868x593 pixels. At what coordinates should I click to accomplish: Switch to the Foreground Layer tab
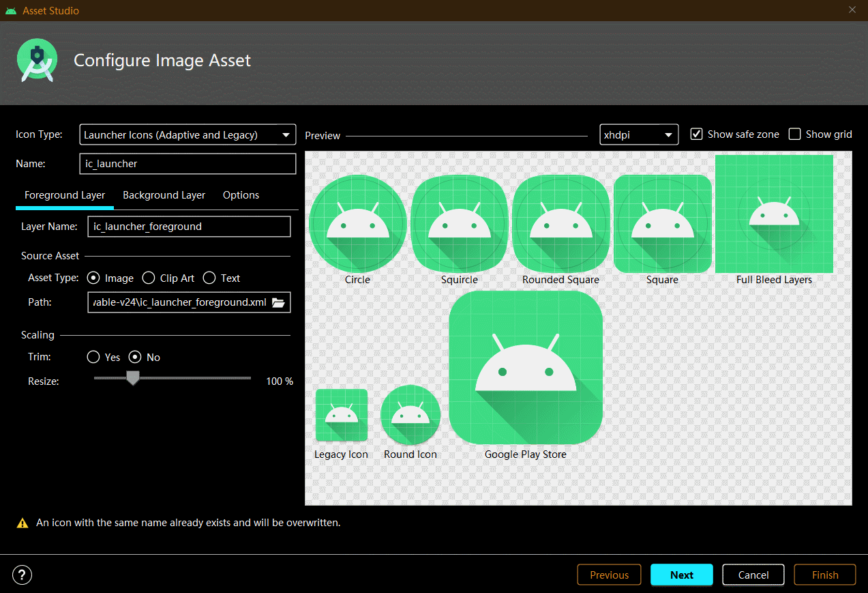point(65,195)
